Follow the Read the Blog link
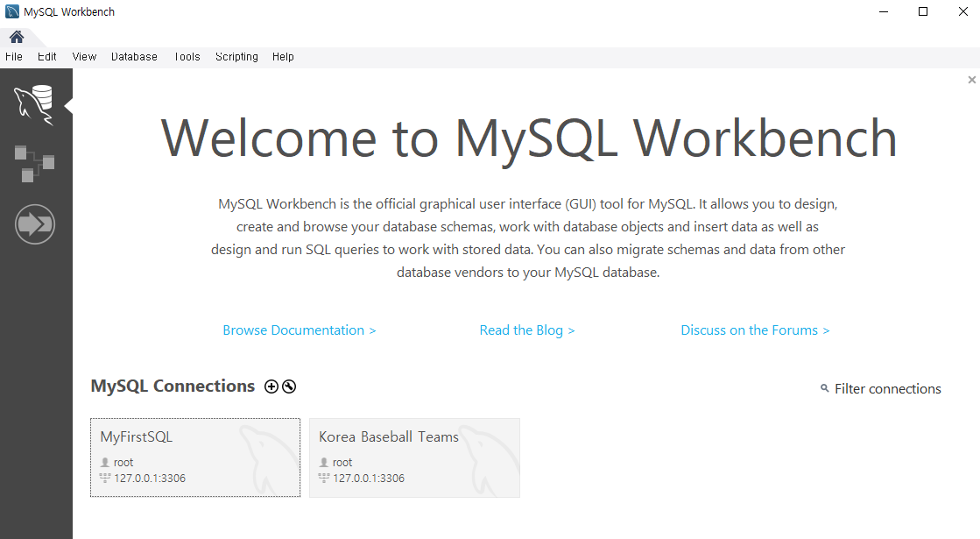Screen dimensions: 980x539 (x=527, y=330)
